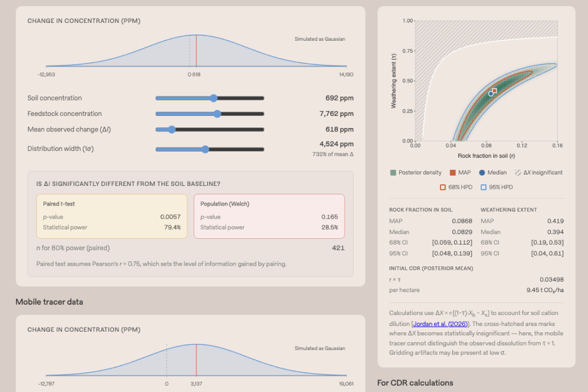This screenshot has width=588, height=392.
Task: Click the ΔX insignificant hatched legend icon
Action: click(518, 172)
